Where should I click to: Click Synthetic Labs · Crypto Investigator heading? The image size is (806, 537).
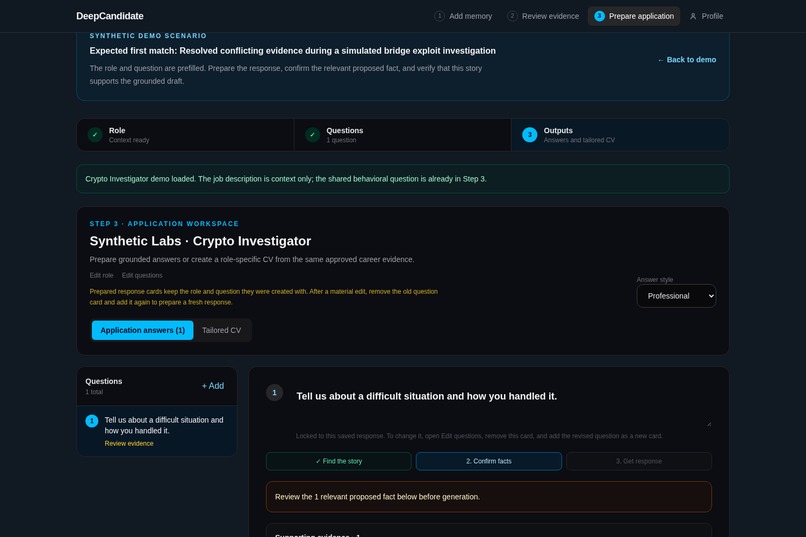pyautogui.click(x=200, y=241)
